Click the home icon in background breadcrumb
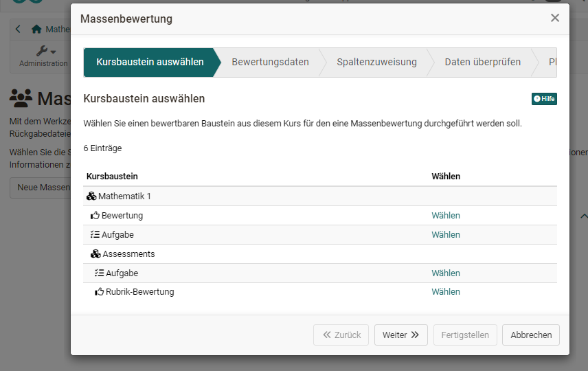The width and height of the screenshot is (588, 371). [x=36, y=30]
